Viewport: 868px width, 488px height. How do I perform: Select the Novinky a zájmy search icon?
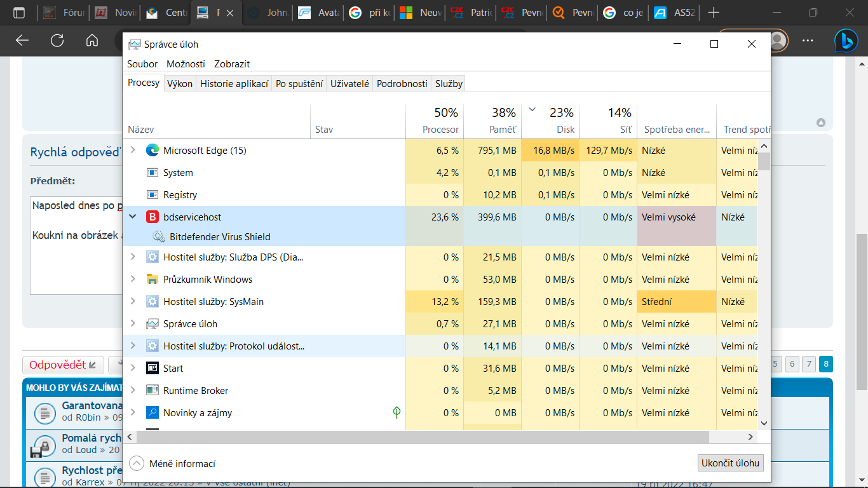click(x=153, y=413)
